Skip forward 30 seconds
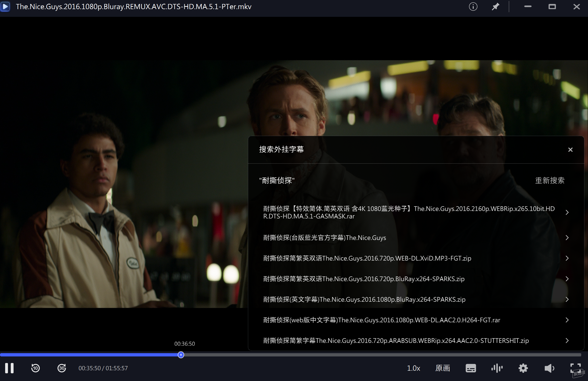588x381 pixels. 62,368
